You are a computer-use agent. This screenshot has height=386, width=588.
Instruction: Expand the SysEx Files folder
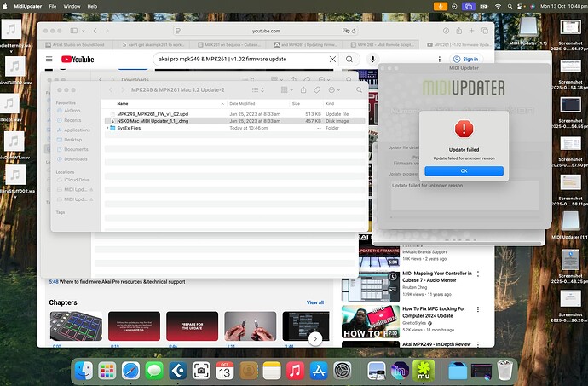pyautogui.click(x=107, y=128)
